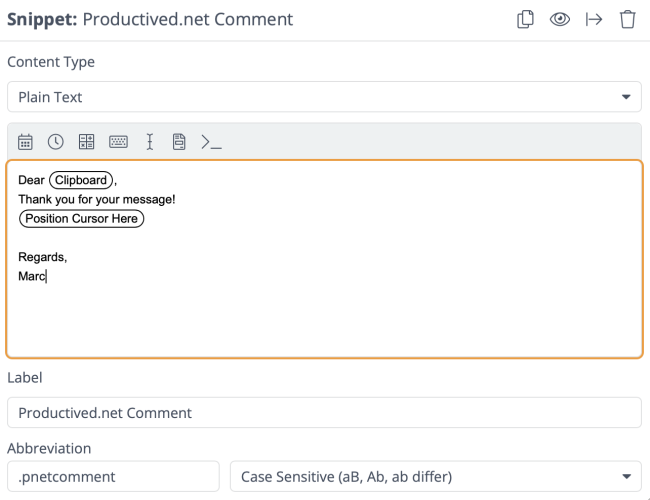The width and height of the screenshot is (650, 500).
Task: Insert date via the calendar icon
Action: click(25, 142)
